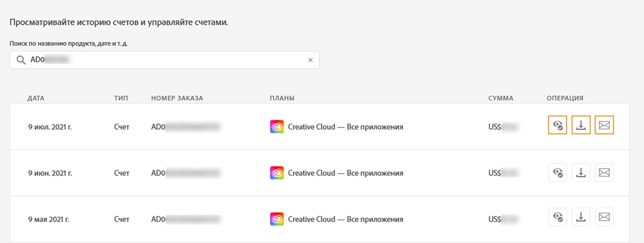Click Creative Cloud icon in May row
Viewport: 644px width, 243px height.
tap(277, 219)
